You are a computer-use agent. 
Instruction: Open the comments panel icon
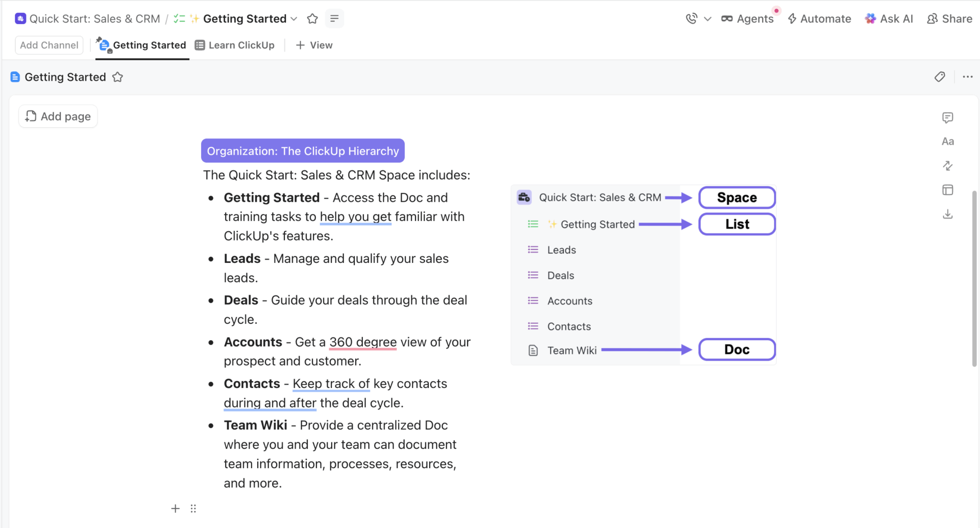948,117
